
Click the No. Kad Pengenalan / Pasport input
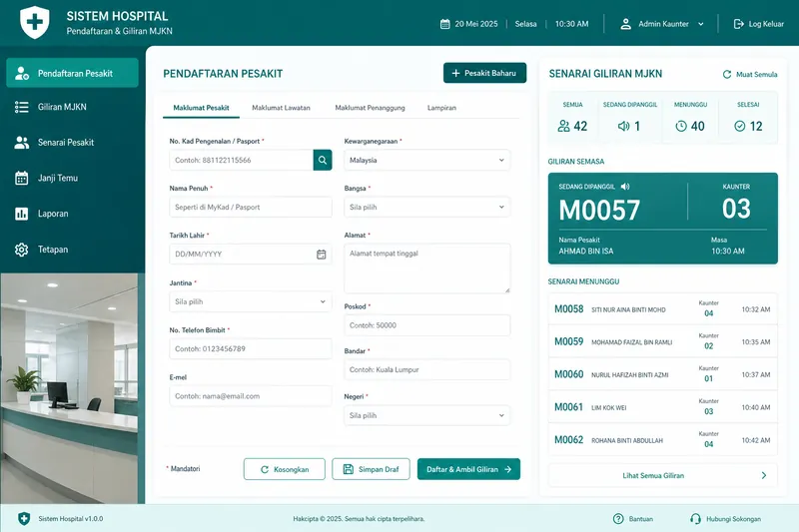(241, 160)
